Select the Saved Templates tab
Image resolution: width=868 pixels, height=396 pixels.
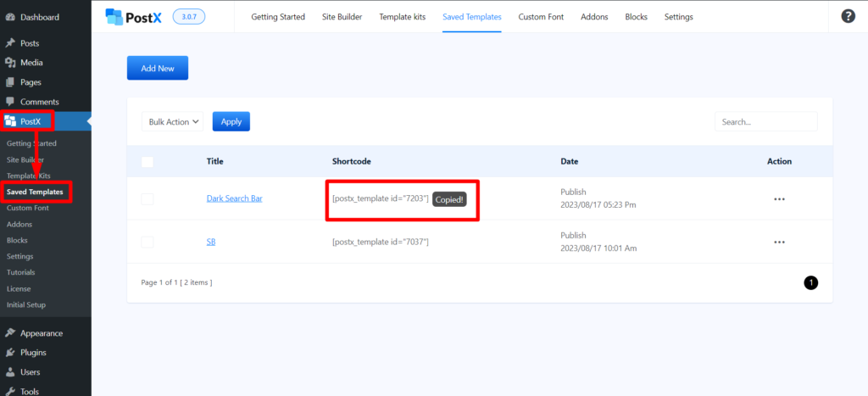pos(471,17)
